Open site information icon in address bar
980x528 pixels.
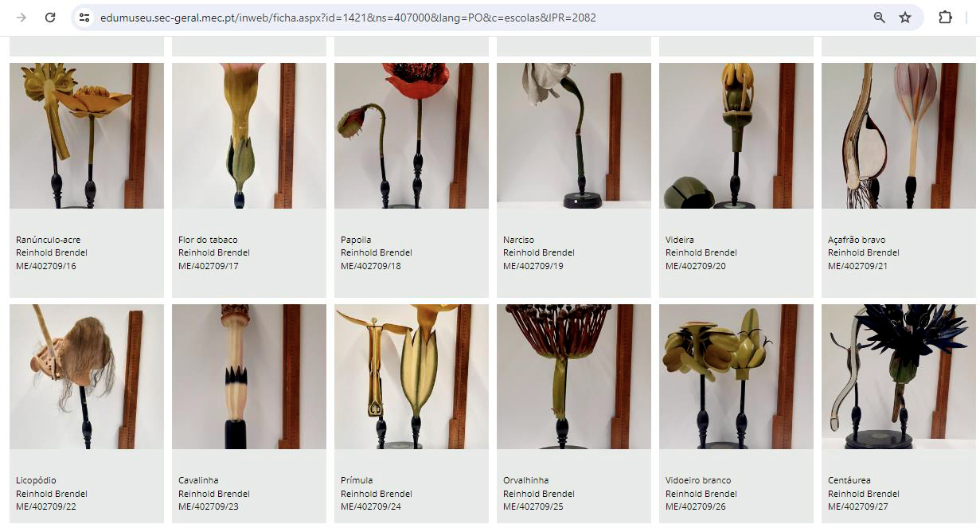(x=84, y=18)
